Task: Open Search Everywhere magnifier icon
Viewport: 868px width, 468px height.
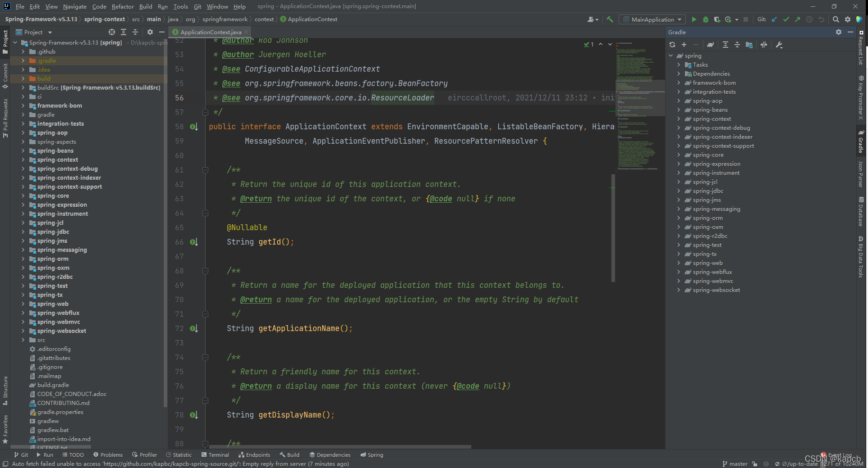Action: coord(836,19)
